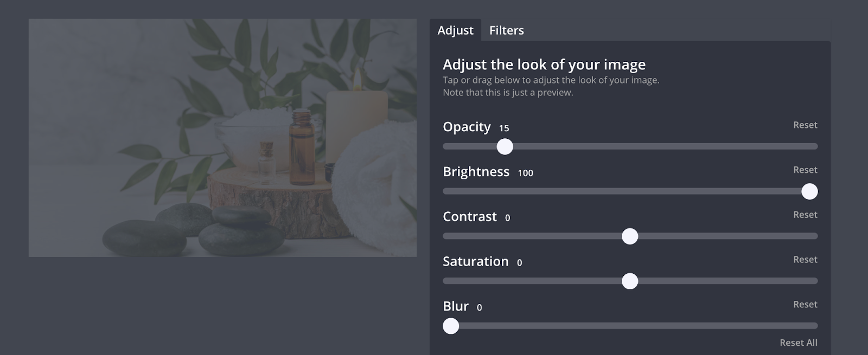Screen dimensions: 868x355
Task: Click the spa image preview
Action: [222, 138]
